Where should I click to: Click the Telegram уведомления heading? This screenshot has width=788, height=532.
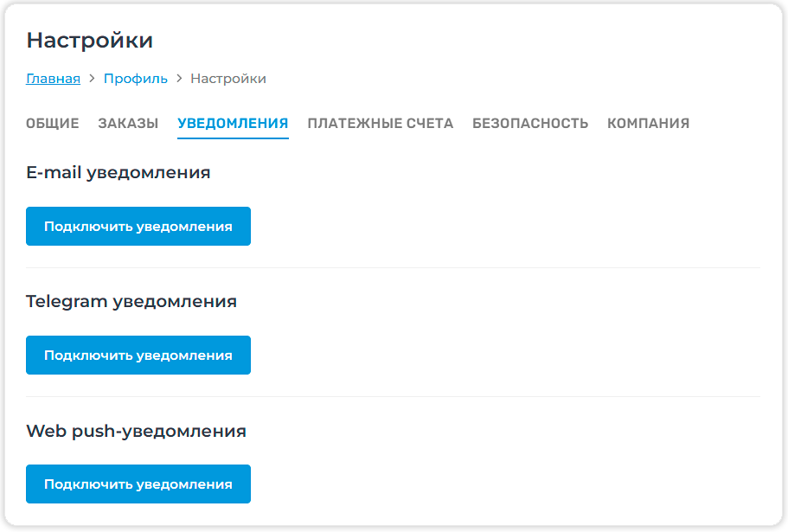tap(131, 302)
